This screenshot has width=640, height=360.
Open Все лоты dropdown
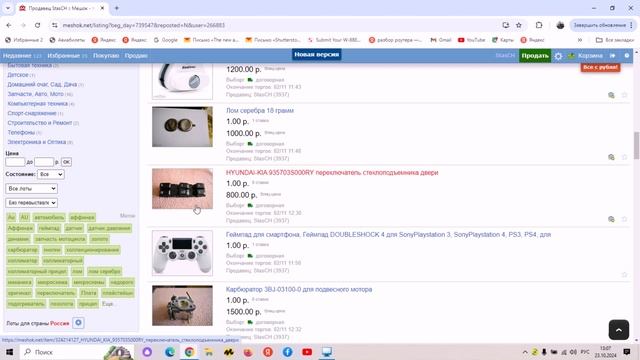pyautogui.click(x=31, y=189)
